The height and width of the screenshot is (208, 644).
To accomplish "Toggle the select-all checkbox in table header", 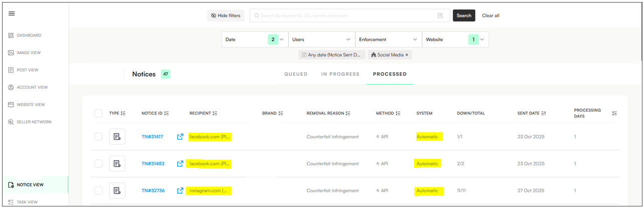I will tap(98, 113).
